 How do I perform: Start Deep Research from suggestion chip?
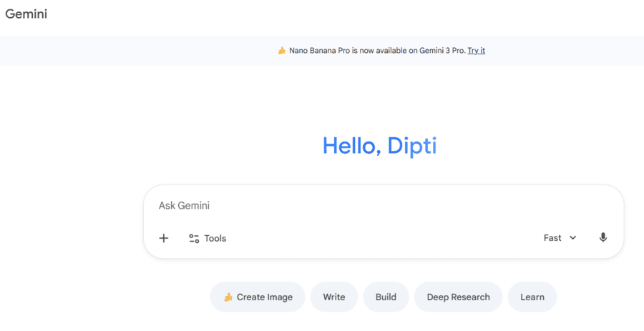click(459, 297)
